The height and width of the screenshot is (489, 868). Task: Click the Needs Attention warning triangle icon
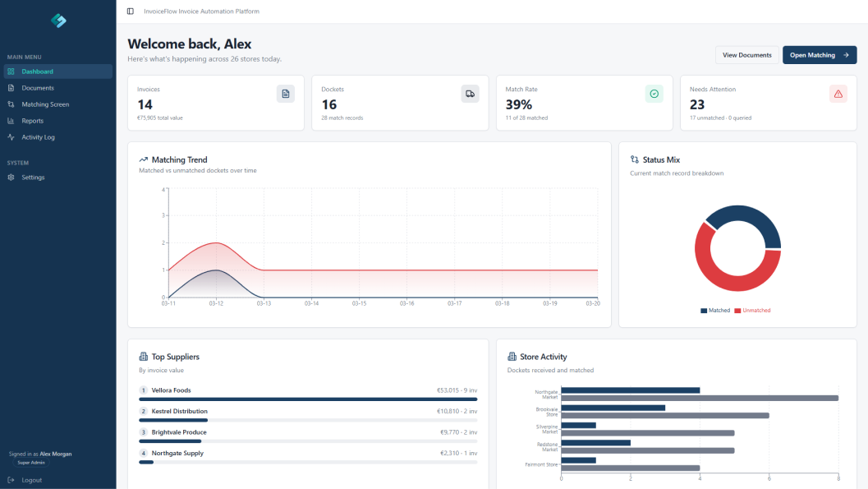[838, 94]
